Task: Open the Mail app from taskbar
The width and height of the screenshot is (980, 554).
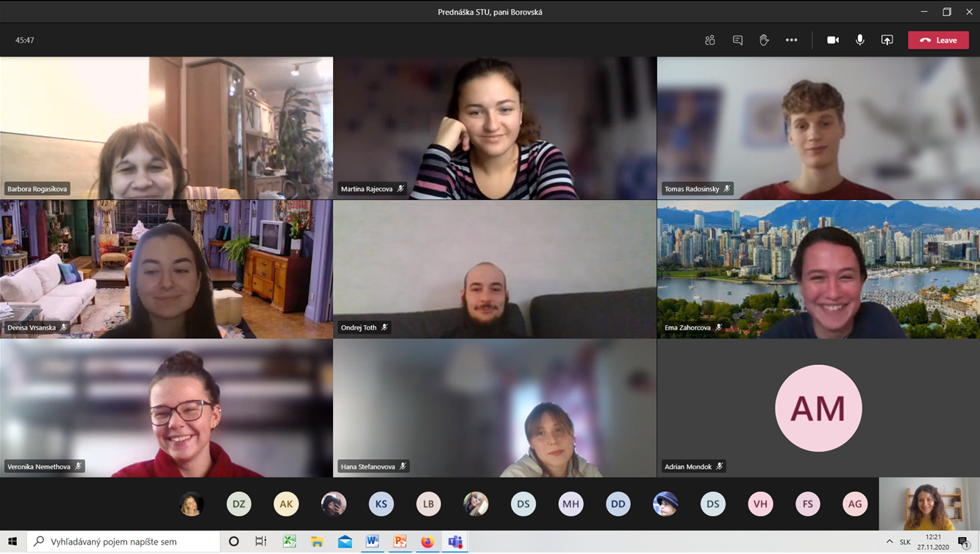Action: pos(345,541)
